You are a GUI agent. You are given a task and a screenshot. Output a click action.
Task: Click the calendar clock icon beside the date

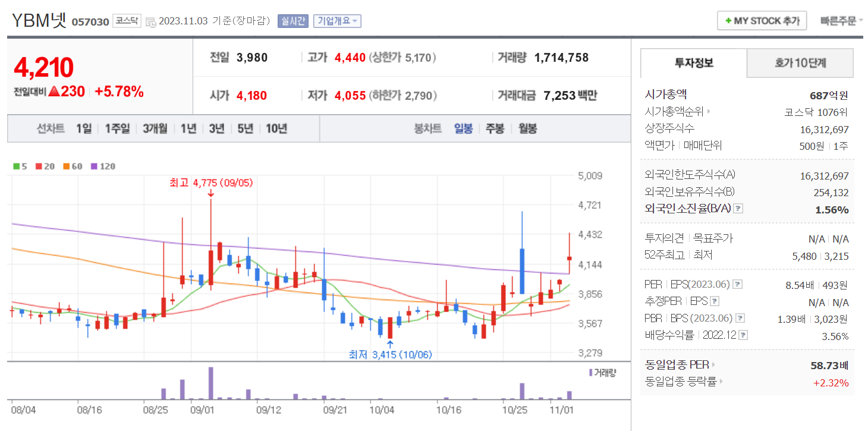click(x=150, y=21)
